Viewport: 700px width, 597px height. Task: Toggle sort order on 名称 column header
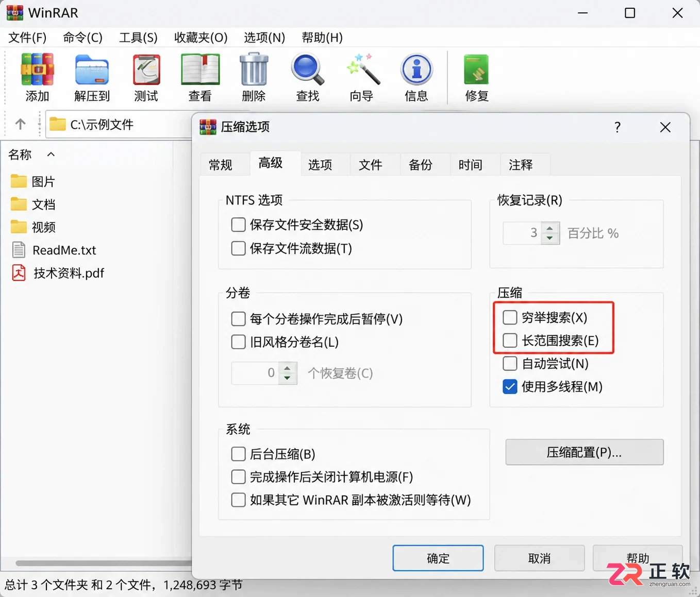coord(31,154)
